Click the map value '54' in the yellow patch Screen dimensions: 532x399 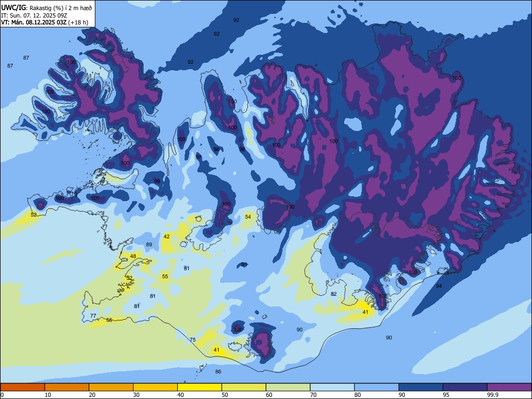point(248,217)
